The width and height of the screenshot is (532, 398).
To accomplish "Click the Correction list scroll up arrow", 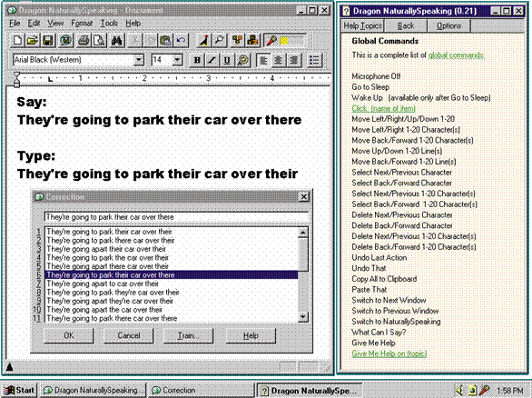I will tap(302, 233).
